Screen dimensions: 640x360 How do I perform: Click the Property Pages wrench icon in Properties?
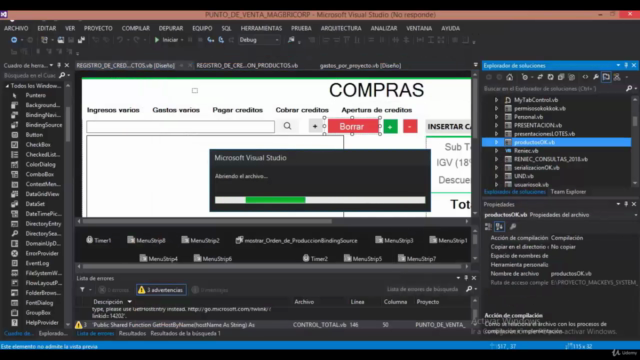click(x=513, y=227)
